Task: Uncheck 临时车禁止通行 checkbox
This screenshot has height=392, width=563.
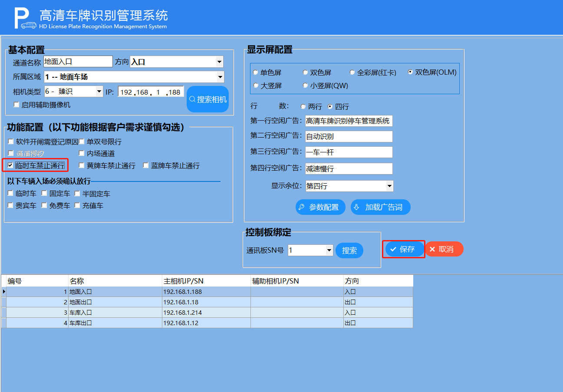Action: pos(10,165)
